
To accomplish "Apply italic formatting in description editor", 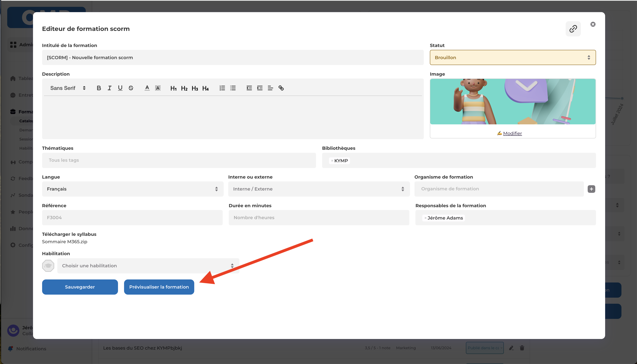I will tap(109, 88).
